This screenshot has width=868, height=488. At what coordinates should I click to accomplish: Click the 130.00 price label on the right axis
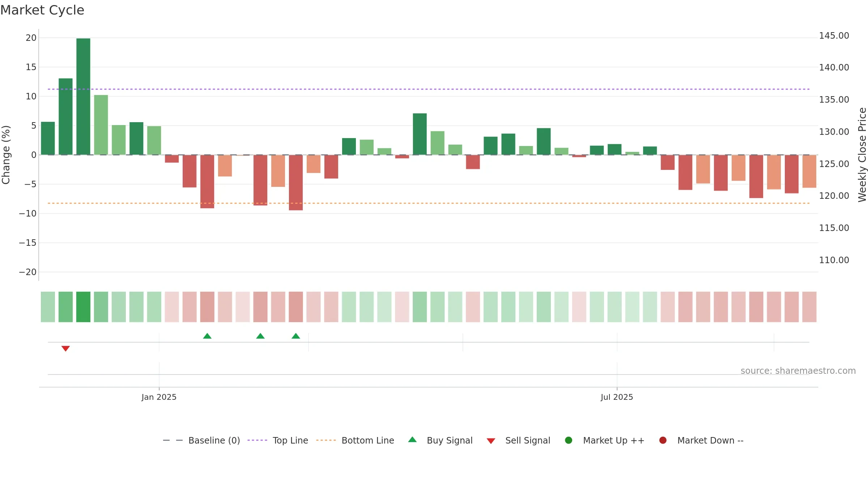tap(834, 132)
